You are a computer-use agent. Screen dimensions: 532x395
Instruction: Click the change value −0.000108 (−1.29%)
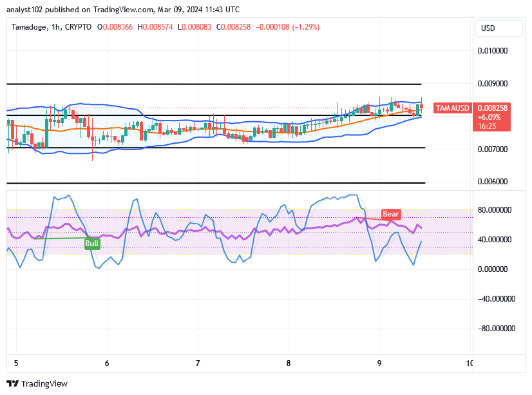(287, 27)
